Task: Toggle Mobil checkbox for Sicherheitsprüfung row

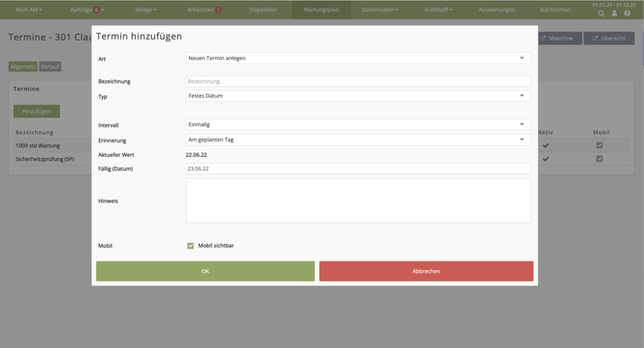Action: 599,159
